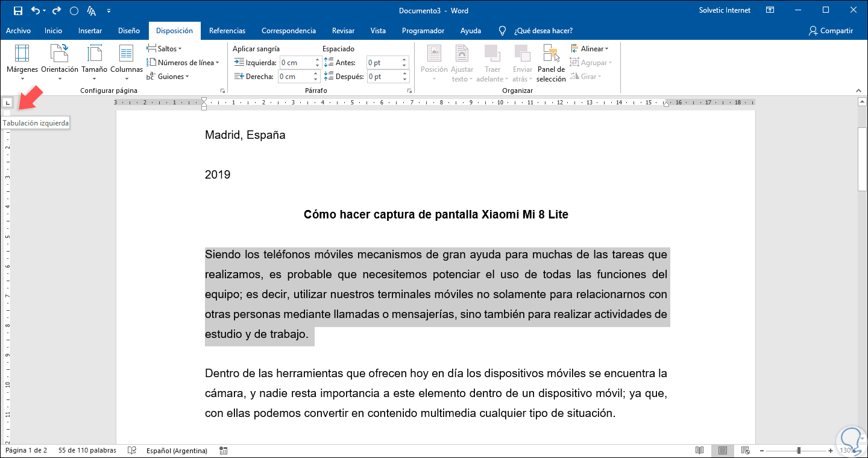Click the Compartir share button
The height and width of the screenshot is (458, 868).
point(831,31)
